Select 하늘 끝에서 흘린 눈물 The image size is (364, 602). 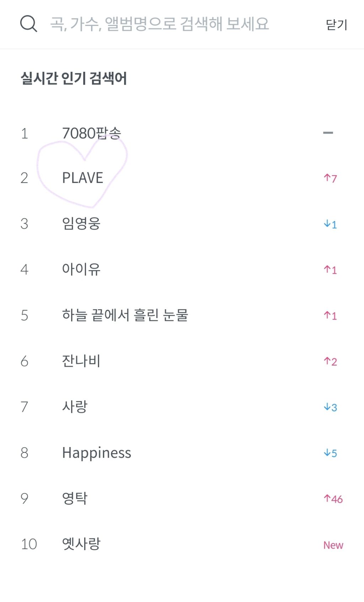pyautogui.click(x=125, y=315)
